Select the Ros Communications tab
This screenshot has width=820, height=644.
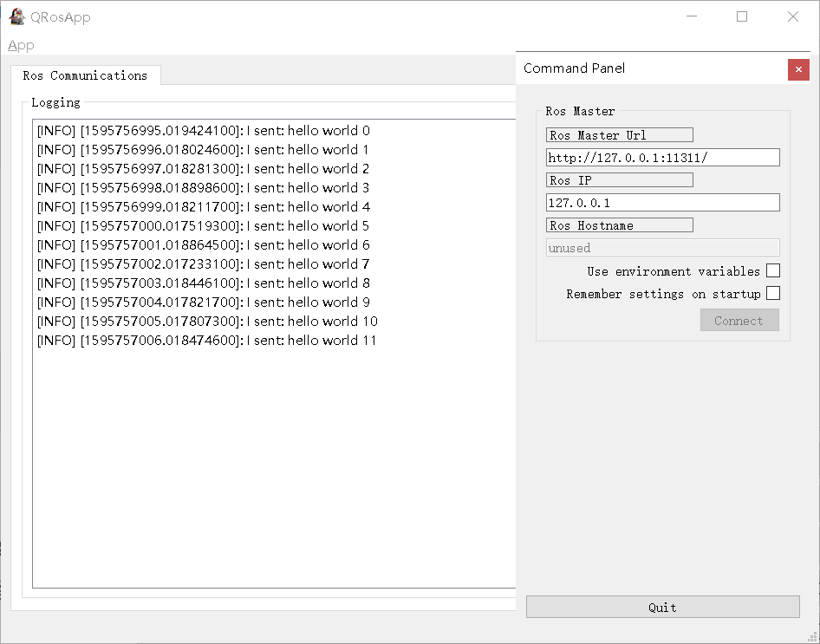point(85,75)
